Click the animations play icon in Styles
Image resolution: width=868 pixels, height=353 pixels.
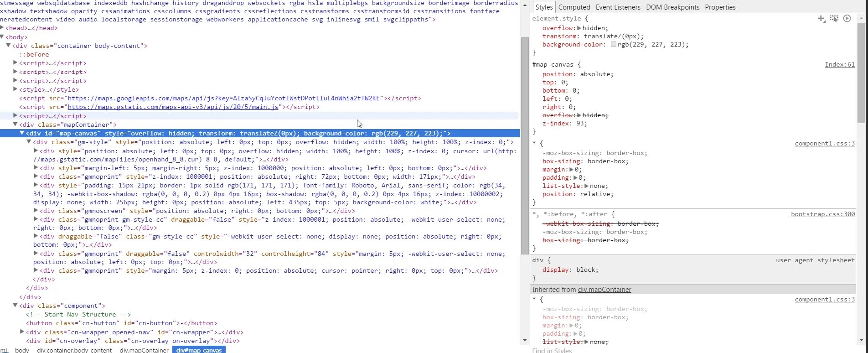(x=847, y=19)
